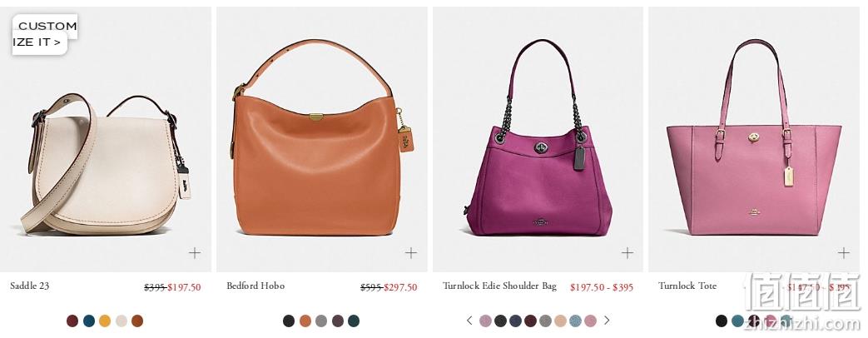Select the yellow swatch for Saddle 23

click(x=105, y=321)
